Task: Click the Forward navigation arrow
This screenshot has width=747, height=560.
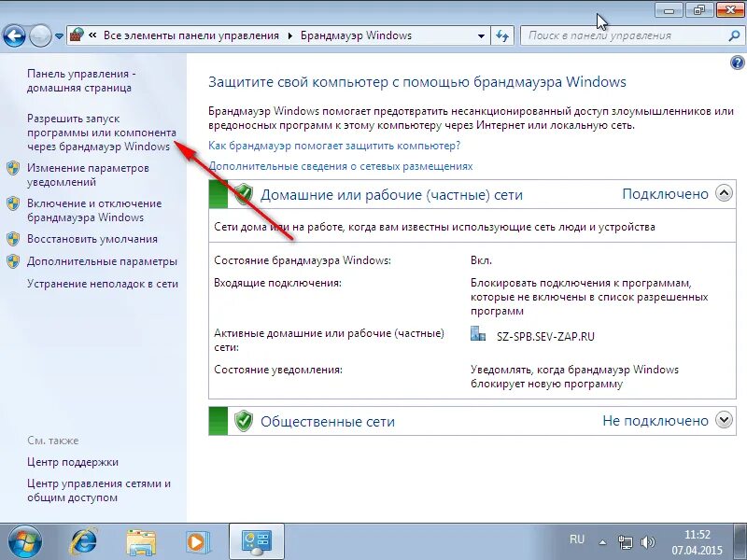Action: (x=40, y=35)
